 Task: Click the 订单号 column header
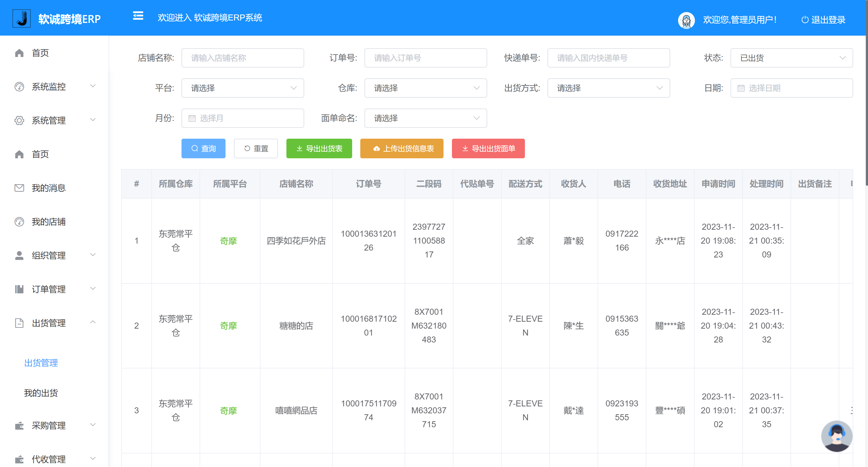tap(368, 184)
